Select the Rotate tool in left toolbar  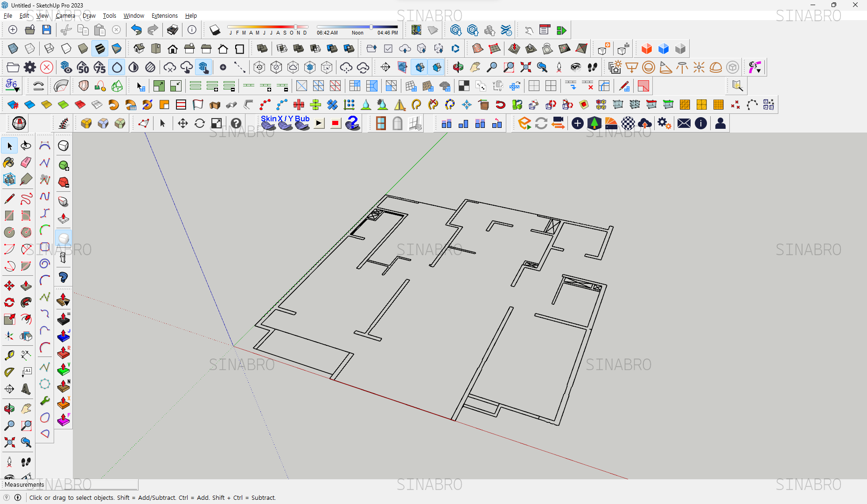(x=9, y=302)
